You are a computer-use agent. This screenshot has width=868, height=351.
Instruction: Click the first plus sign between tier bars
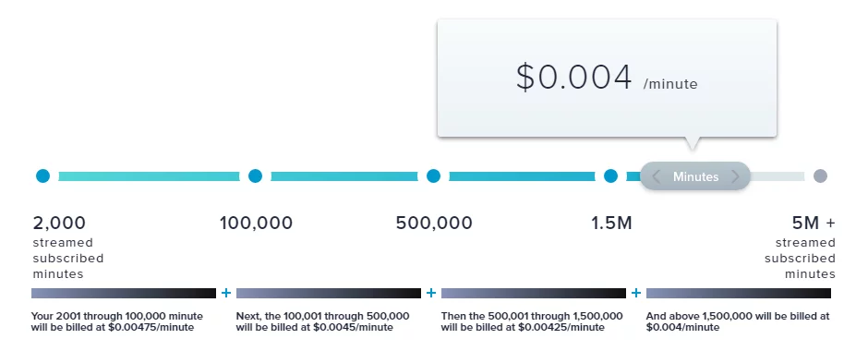point(226,293)
